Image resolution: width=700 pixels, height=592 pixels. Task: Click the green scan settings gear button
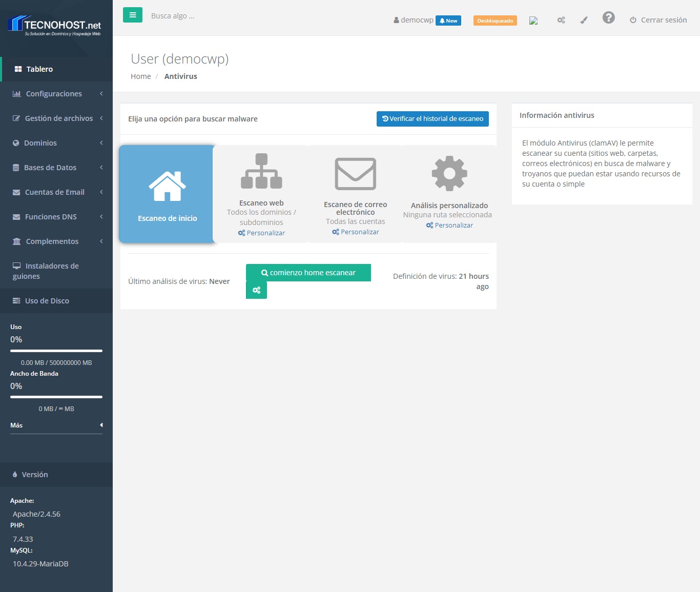[x=256, y=290]
